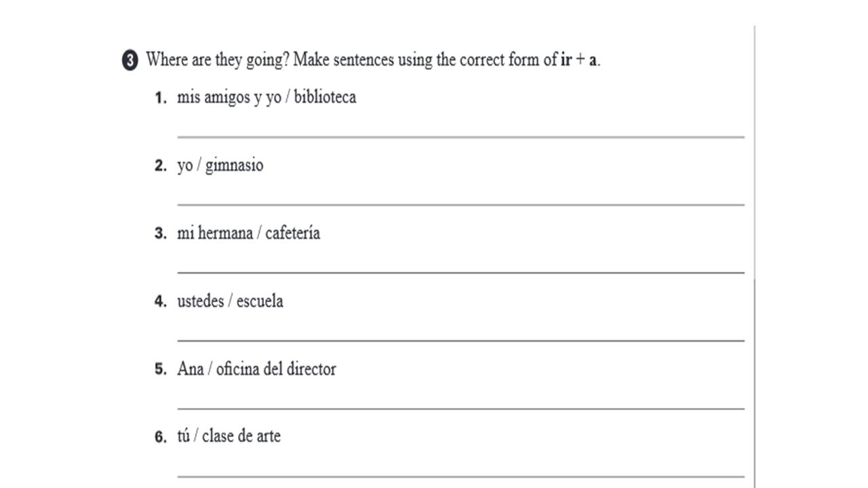Click the answer line under 'Ana / oficina del director'
This screenshot has width=868, height=488.
click(460, 409)
